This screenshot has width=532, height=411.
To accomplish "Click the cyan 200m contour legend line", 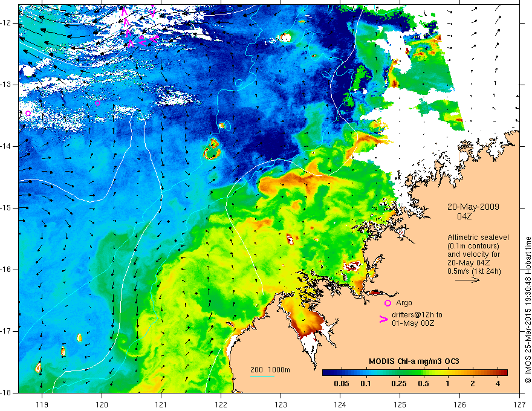I will tap(262, 376).
